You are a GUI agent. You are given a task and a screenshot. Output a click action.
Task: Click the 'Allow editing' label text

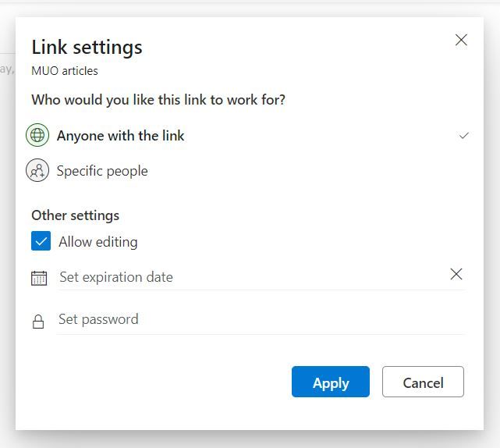pos(98,242)
